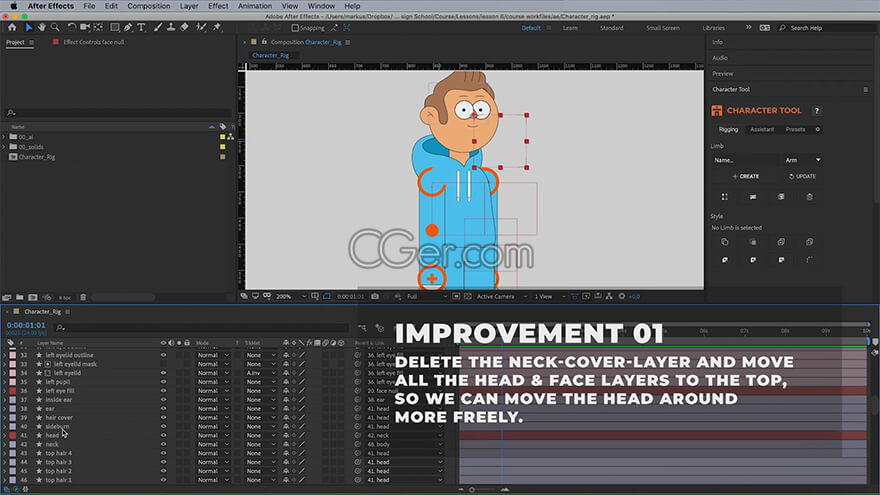Screen dimensions: 880x495
Task: Toggle visibility of the left pupil layer
Action: coord(163,382)
